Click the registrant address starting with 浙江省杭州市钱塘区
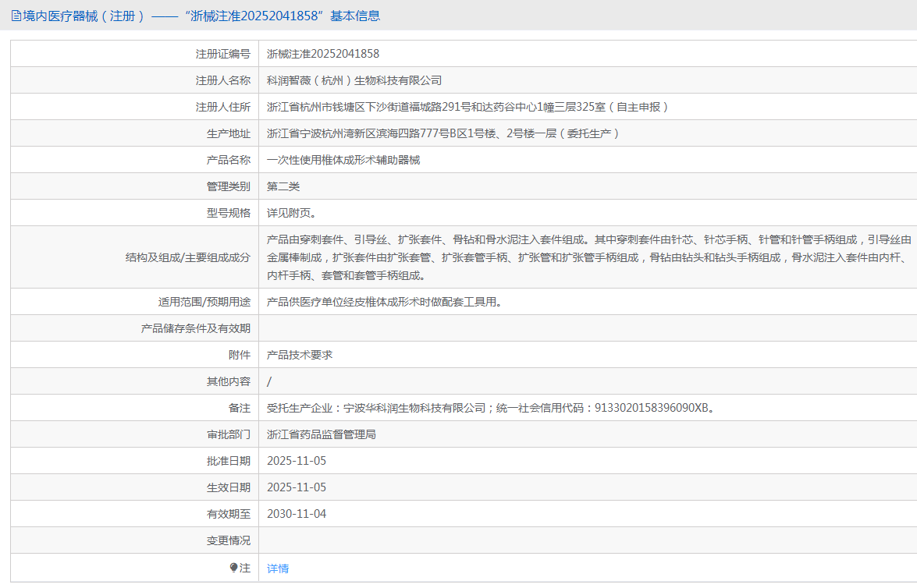The height and width of the screenshot is (588, 917). tap(467, 107)
